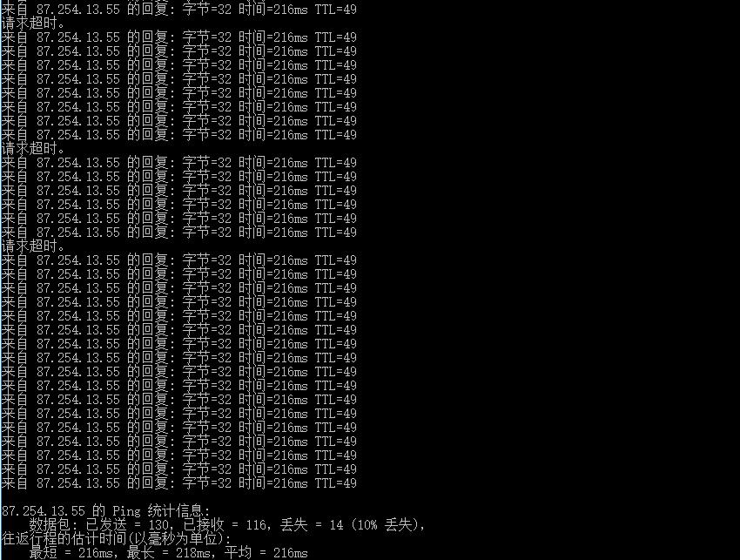Click the reply line right after the first timeout
This screenshot has height=560, width=740.
tap(178, 37)
